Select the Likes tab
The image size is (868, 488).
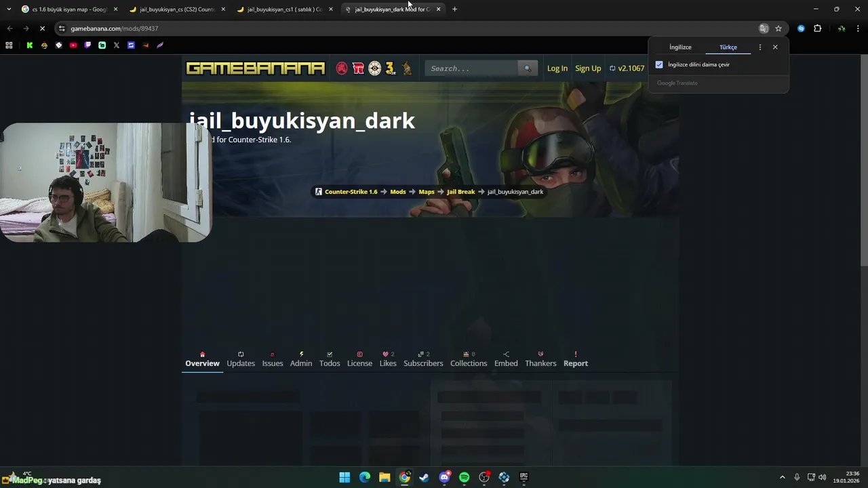click(388, 359)
